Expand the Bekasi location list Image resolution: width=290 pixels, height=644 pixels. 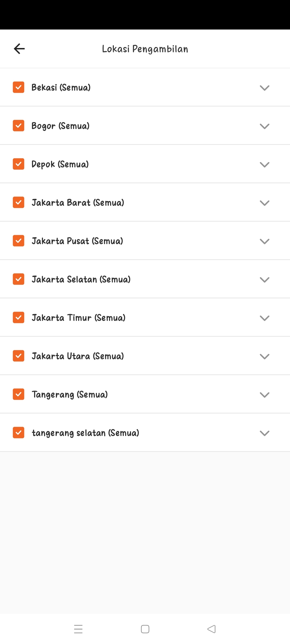(x=264, y=88)
